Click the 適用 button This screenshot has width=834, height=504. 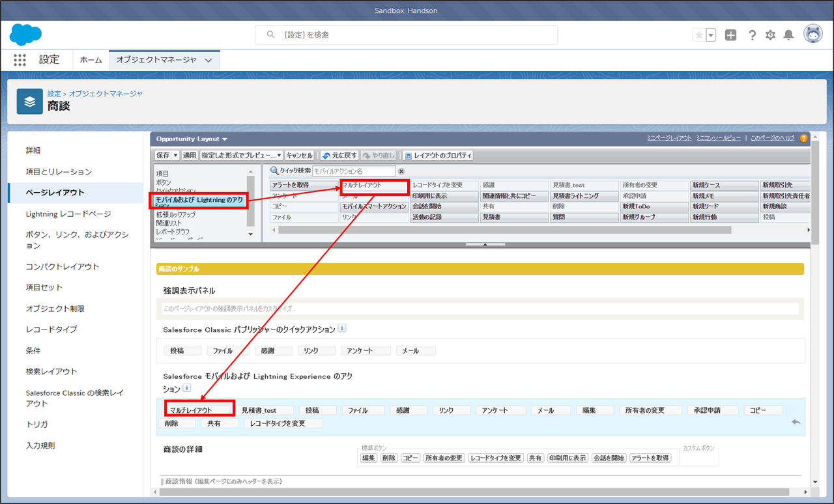pyautogui.click(x=189, y=156)
